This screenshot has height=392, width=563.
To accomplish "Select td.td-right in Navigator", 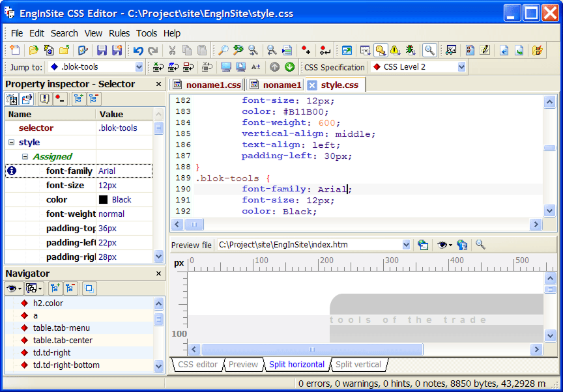I will (51, 352).
